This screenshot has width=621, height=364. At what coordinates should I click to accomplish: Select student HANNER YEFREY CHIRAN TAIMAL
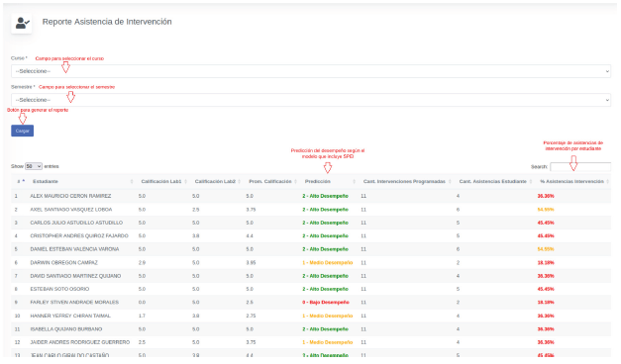point(70,316)
